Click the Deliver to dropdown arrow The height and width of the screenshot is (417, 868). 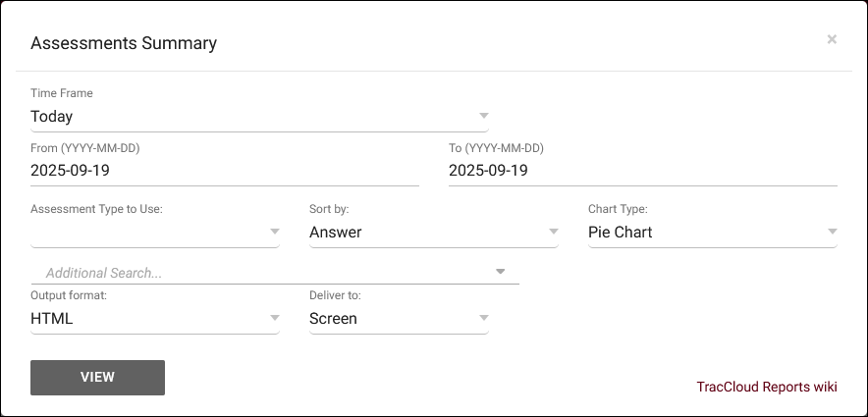(483, 319)
